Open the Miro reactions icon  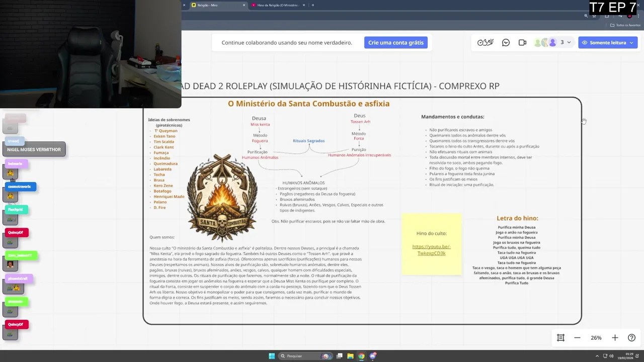tap(485, 43)
